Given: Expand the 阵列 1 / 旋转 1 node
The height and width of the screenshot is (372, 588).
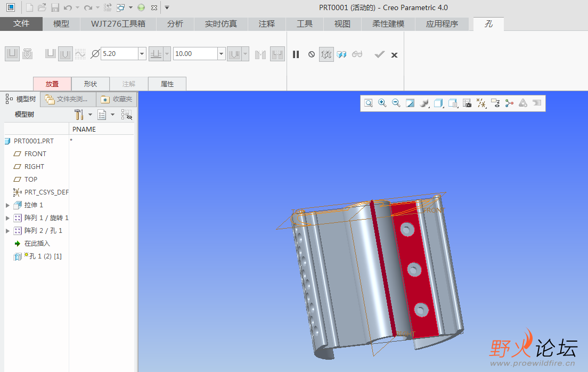Looking at the screenshot, I should (7, 218).
